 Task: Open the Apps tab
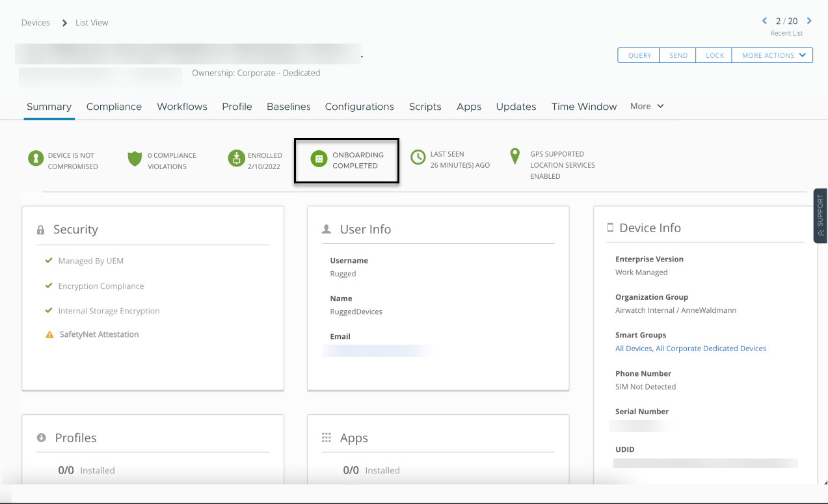[469, 107]
